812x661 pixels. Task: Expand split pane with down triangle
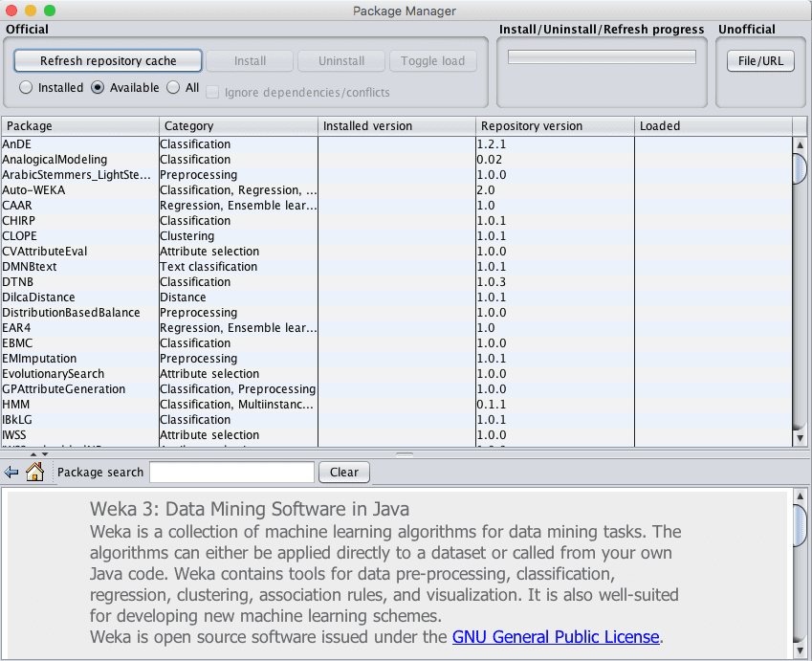(x=45, y=454)
